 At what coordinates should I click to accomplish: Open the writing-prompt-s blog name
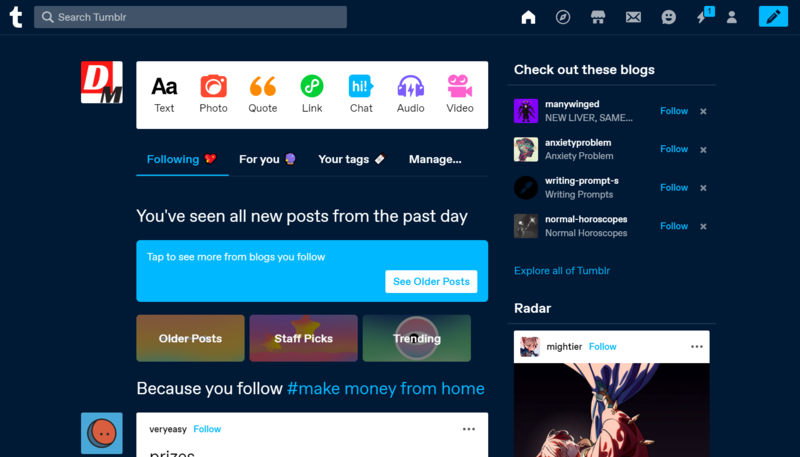click(582, 181)
